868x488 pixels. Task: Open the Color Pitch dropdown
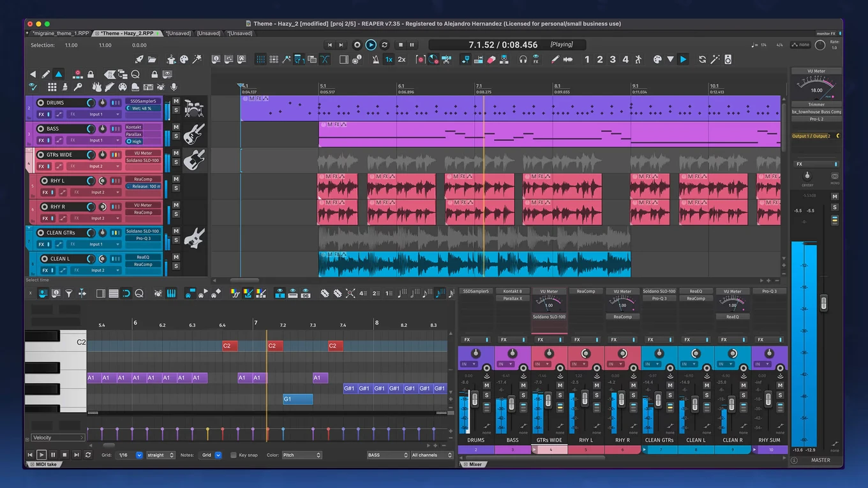301,455
